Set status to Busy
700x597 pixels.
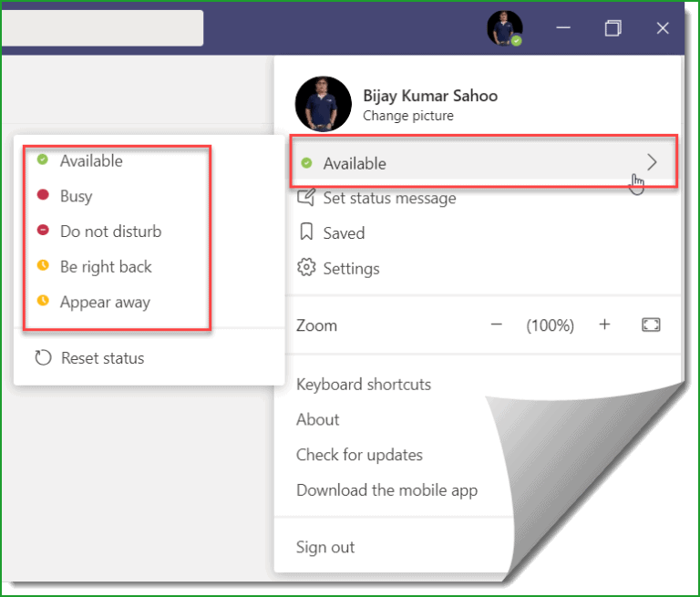click(x=76, y=196)
